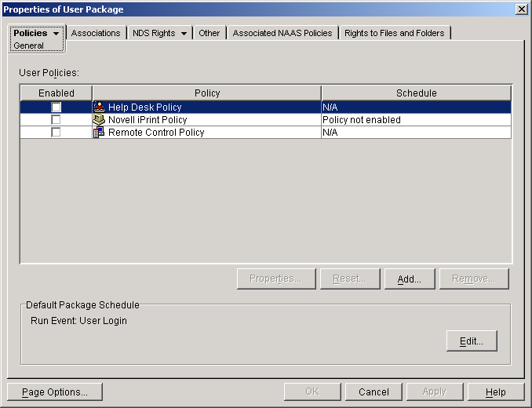
Task: Click the 'Policy not enabled' schedule cell
Action: point(416,120)
